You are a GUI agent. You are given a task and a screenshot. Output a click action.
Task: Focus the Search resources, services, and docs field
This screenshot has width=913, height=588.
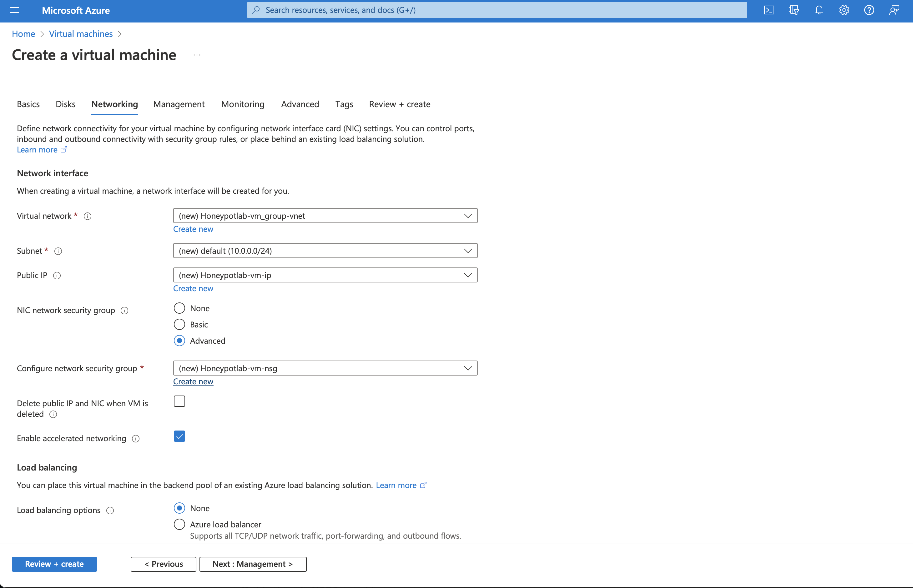click(497, 10)
